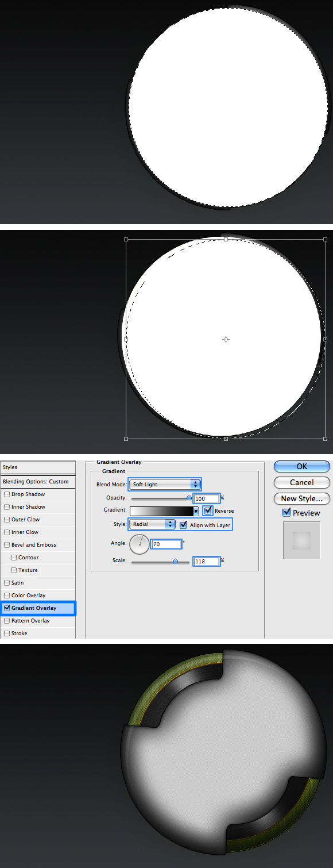
Task: Toggle the Reverse gradient checkbox
Action: [207, 510]
